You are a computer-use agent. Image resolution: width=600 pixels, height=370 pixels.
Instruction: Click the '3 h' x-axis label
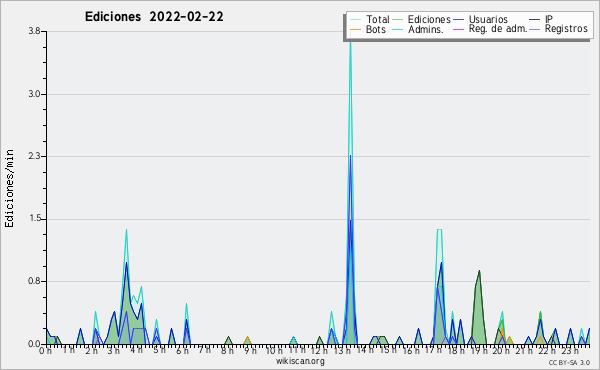click(x=114, y=351)
